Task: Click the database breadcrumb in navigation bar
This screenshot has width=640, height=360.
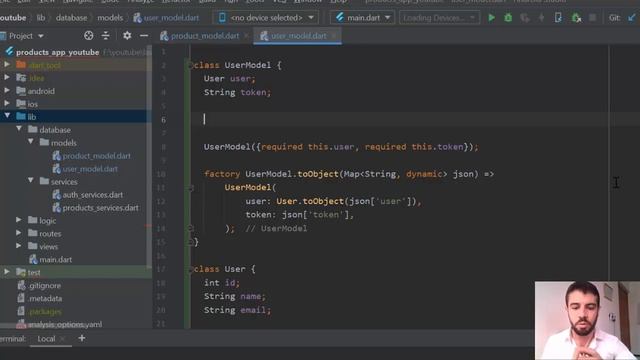Action: coord(71,18)
